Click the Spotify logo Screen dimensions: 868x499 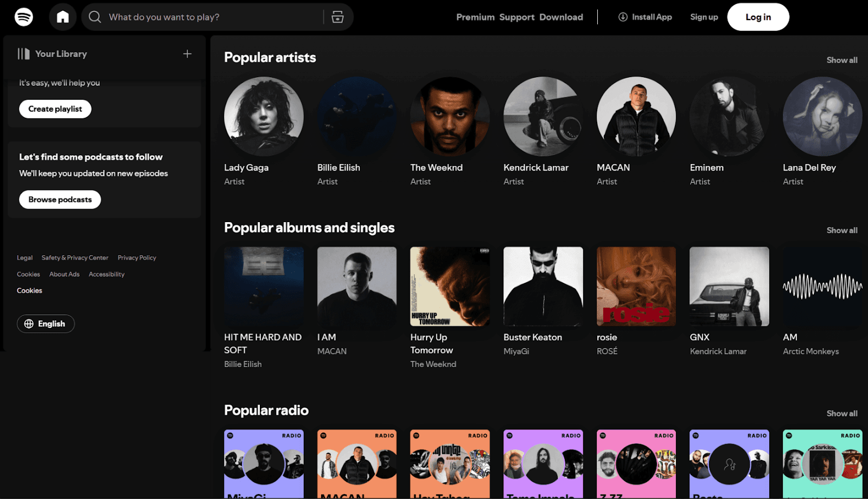(x=24, y=17)
